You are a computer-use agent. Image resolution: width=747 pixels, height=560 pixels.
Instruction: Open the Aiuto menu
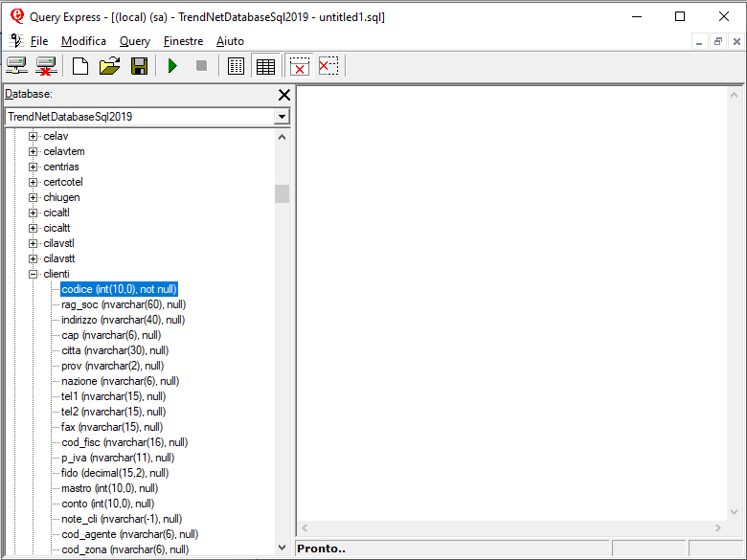coord(230,41)
